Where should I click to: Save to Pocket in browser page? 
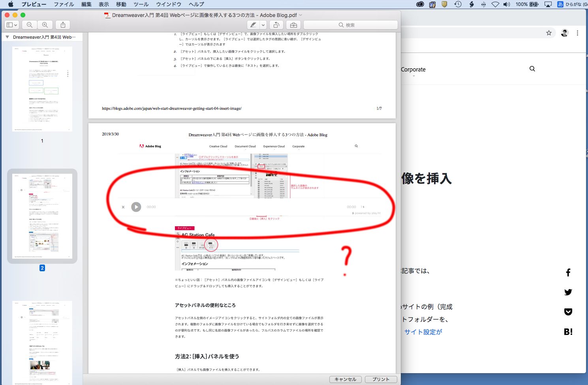click(x=568, y=312)
